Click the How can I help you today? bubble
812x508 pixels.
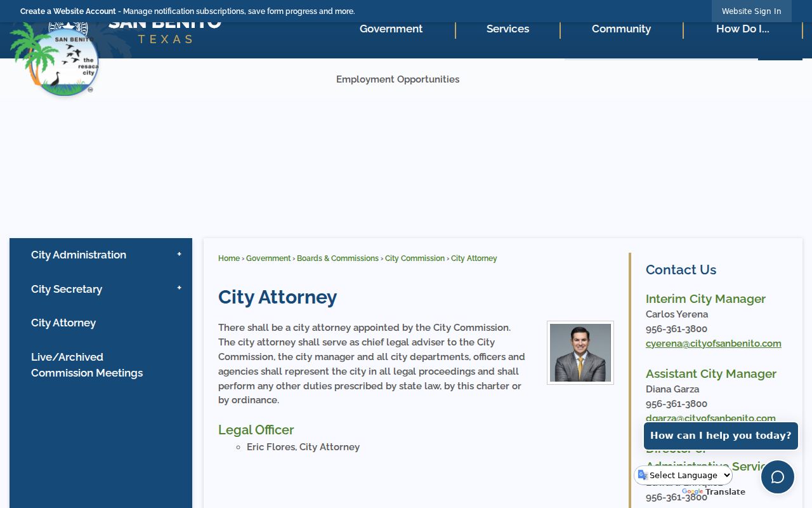[721, 436]
